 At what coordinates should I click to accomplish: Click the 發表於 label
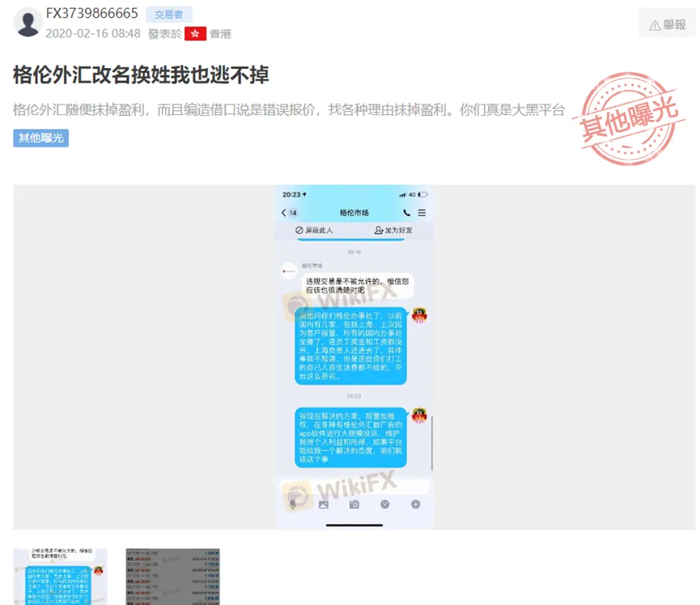click(x=165, y=34)
